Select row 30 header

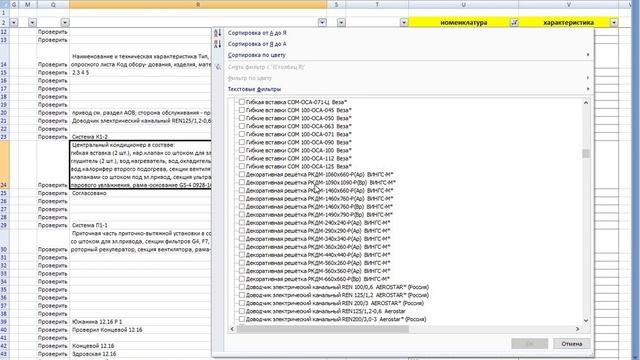[x=4, y=241]
